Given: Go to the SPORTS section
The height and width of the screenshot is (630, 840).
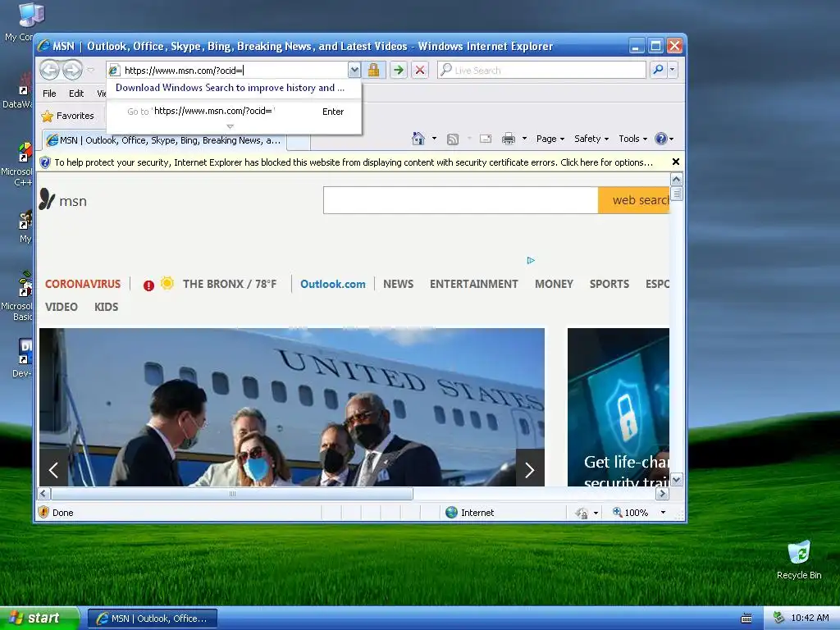Looking at the screenshot, I should 609,284.
